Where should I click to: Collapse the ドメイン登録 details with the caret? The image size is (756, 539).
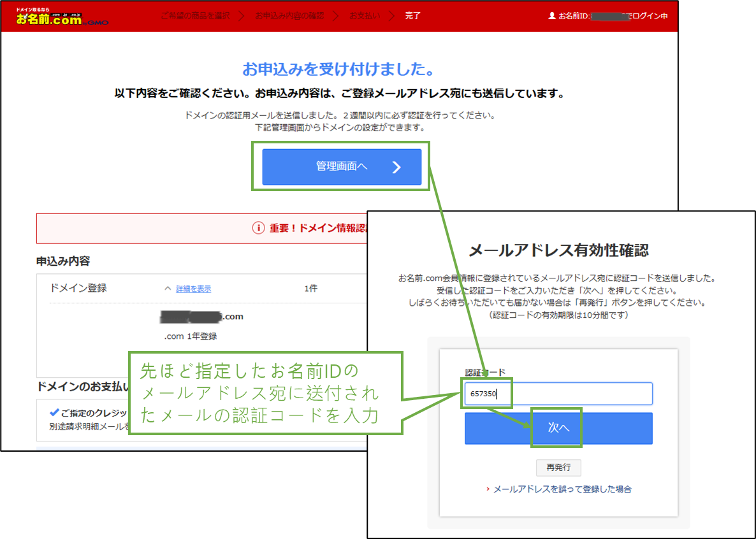(x=168, y=289)
